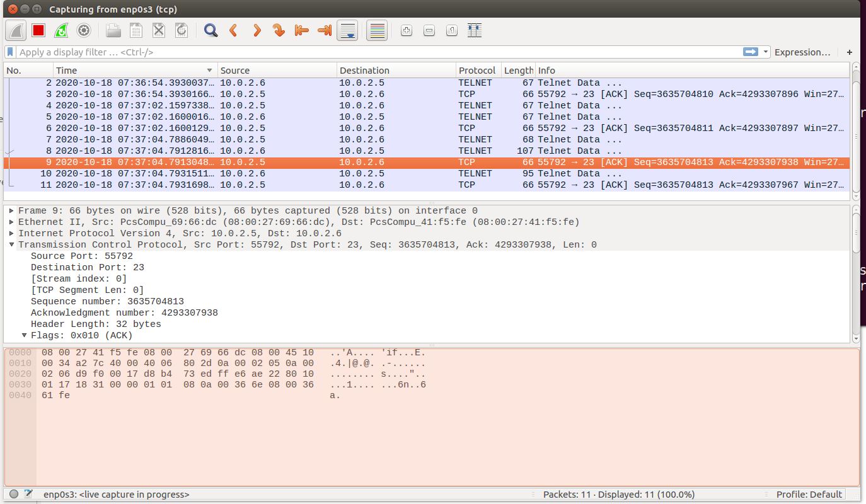
Task: Click the reload capture file icon
Action: click(x=182, y=30)
